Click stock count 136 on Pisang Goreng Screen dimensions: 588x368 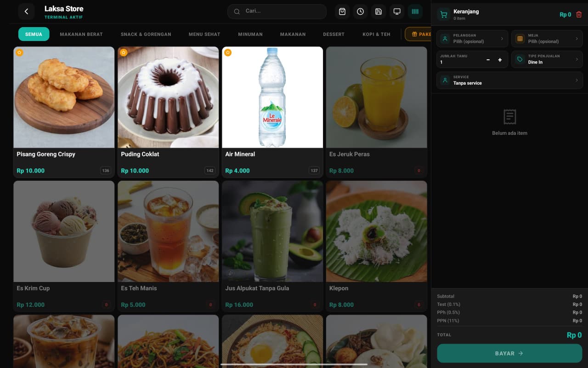(106, 171)
